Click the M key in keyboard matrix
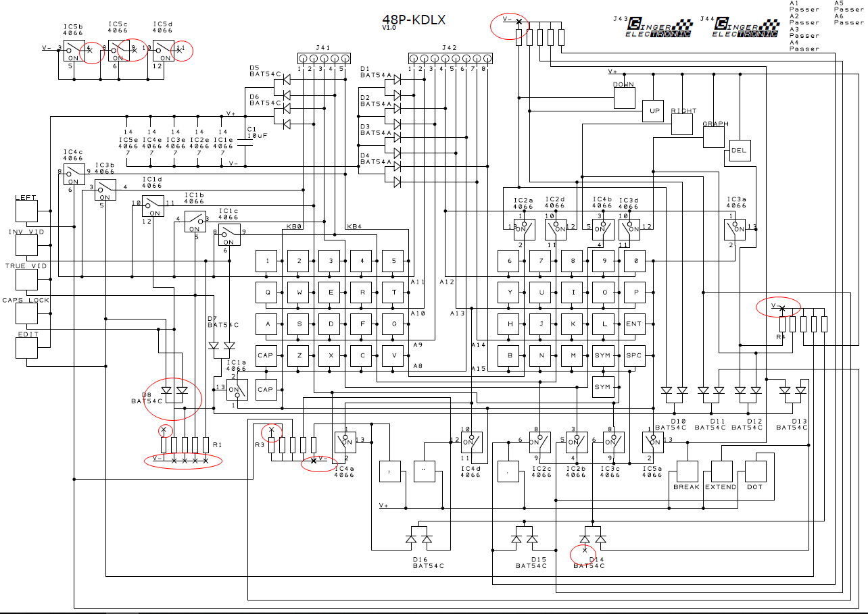This screenshot has width=868, height=614. tap(572, 355)
